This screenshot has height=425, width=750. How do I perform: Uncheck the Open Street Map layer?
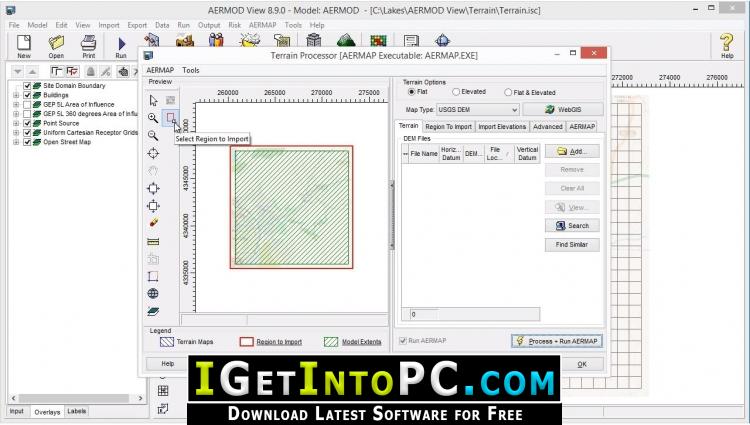(27, 142)
